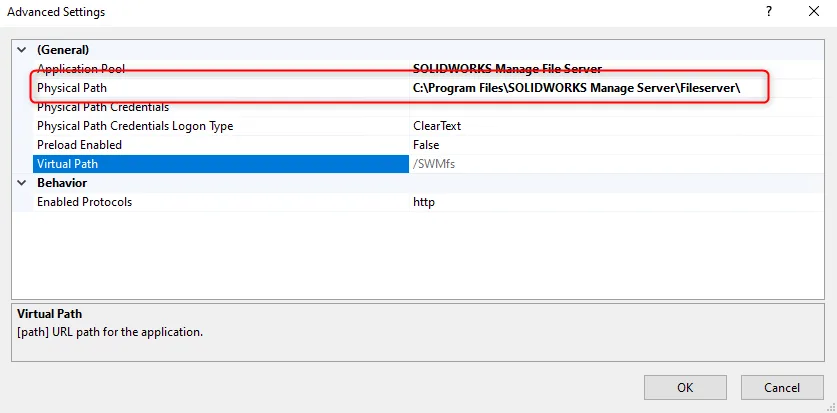The image size is (837, 413).
Task: Click the /SWMfs virtual path value
Action: (x=433, y=164)
